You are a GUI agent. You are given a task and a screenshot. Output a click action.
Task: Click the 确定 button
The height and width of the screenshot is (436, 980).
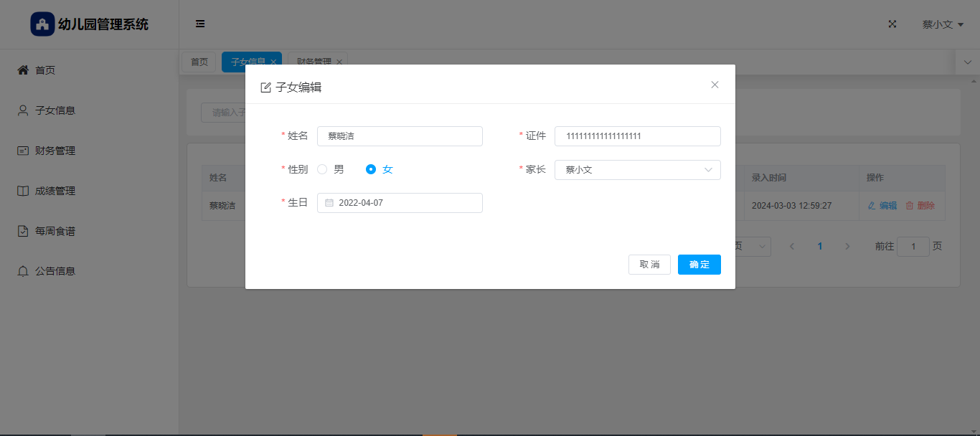699,265
